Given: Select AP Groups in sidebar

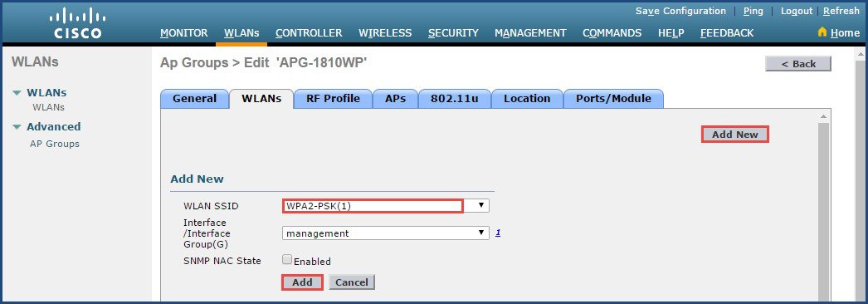Looking at the screenshot, I should (x=54, y=144).
